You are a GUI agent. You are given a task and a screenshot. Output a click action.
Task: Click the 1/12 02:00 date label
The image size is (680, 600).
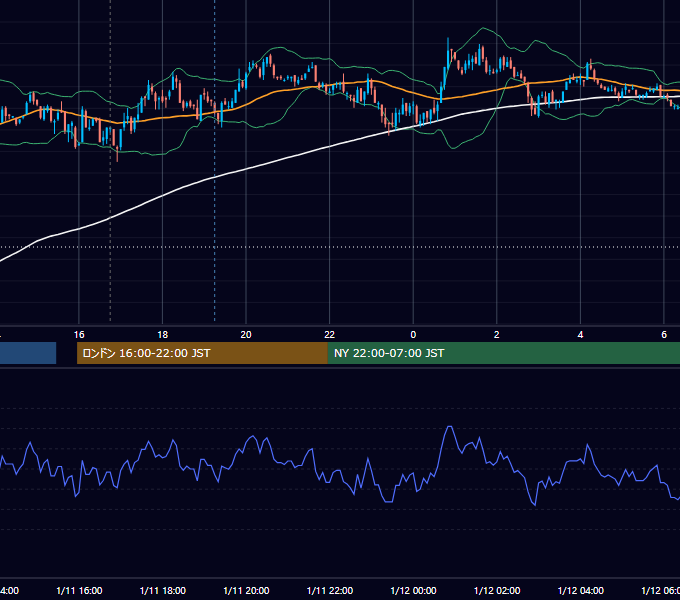[x=497, y=591]
